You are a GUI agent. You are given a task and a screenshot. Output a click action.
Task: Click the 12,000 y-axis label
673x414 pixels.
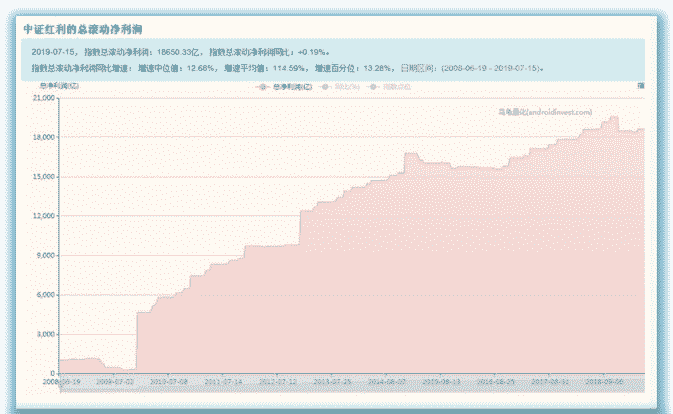pyautogui.click(x=41, y=216)
